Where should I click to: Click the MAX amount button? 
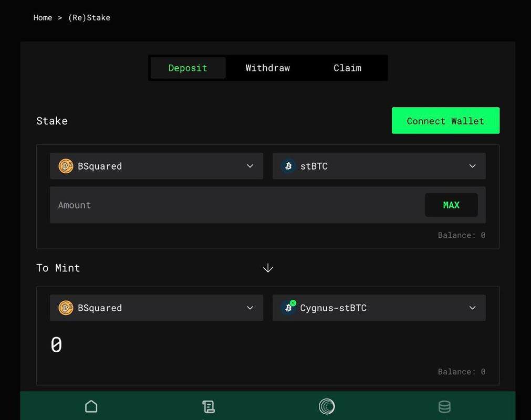coord(451,205)
